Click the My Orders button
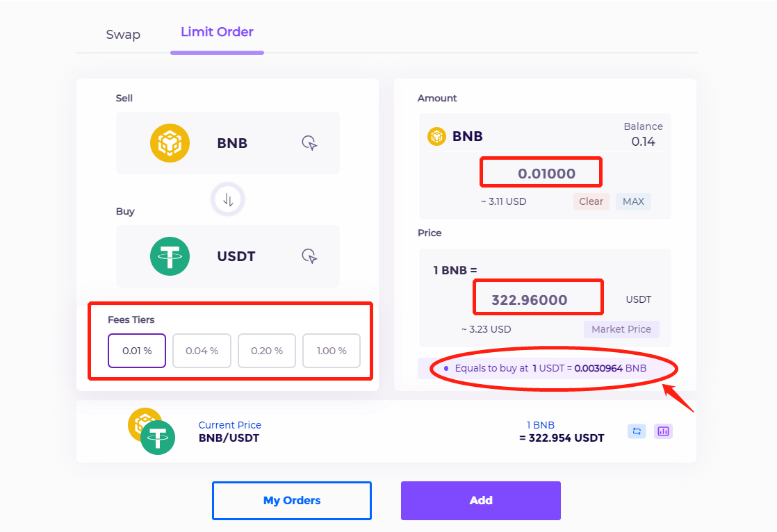 tap(292, 501)
